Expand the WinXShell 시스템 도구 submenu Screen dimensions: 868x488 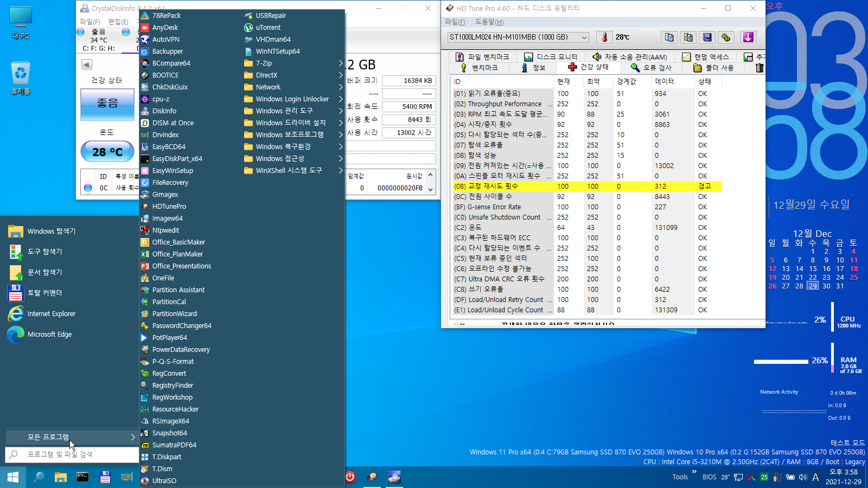pos(293,171)
